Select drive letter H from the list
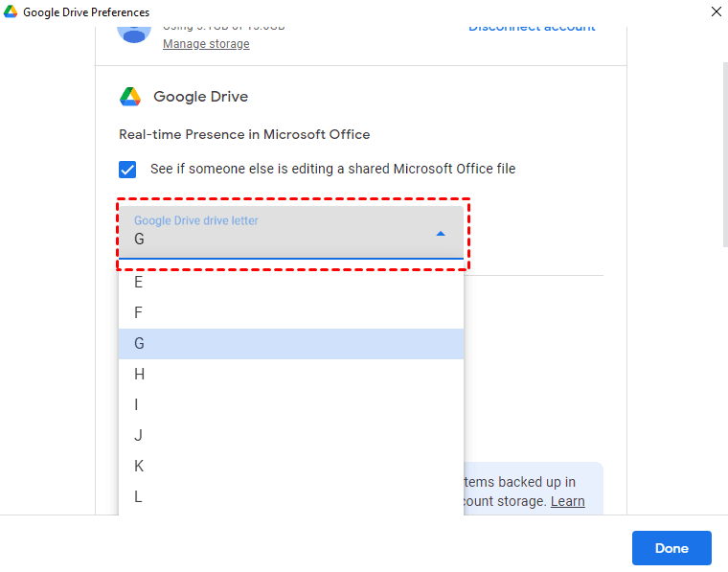728x572 pixels. coord(291,375)
